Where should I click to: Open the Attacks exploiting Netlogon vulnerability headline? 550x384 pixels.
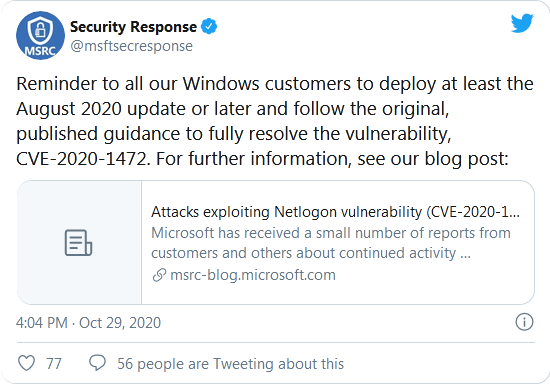pos(335,212)
